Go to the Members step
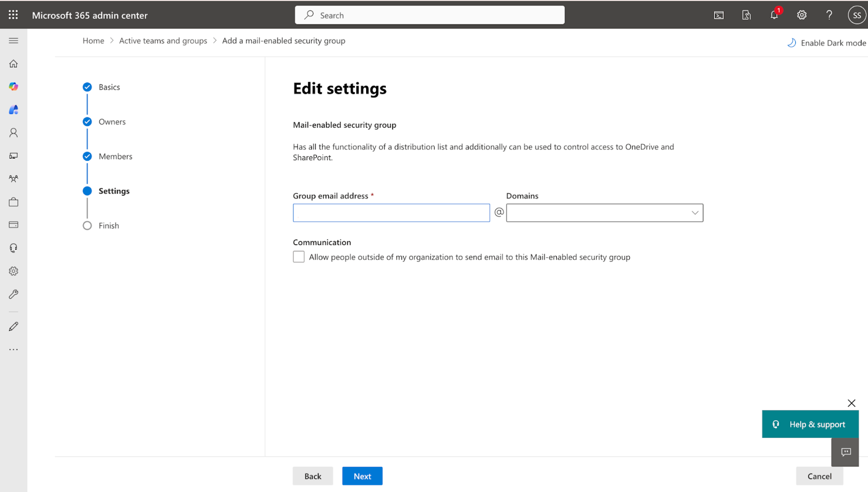Viewport: 868px width, 492px height. 115,156
